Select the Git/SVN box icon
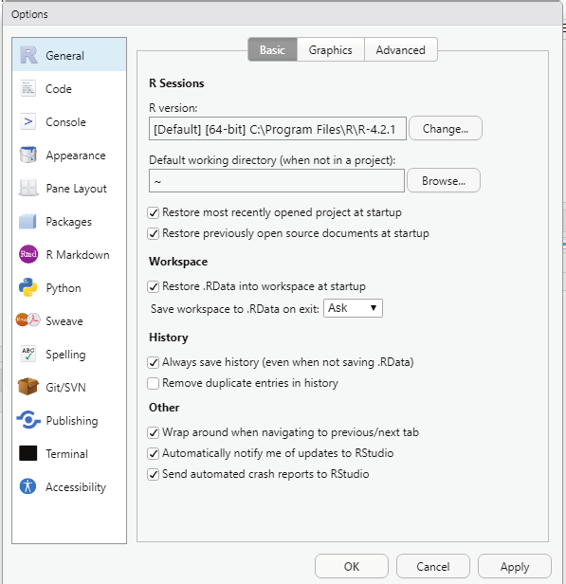Screen dimensions: 566x584 (28, 387)
